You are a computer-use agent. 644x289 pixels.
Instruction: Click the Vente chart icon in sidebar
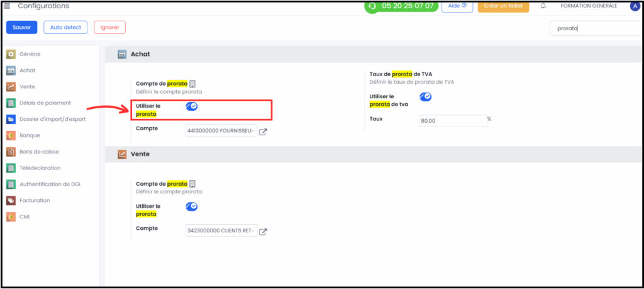(x=11, y=87)
